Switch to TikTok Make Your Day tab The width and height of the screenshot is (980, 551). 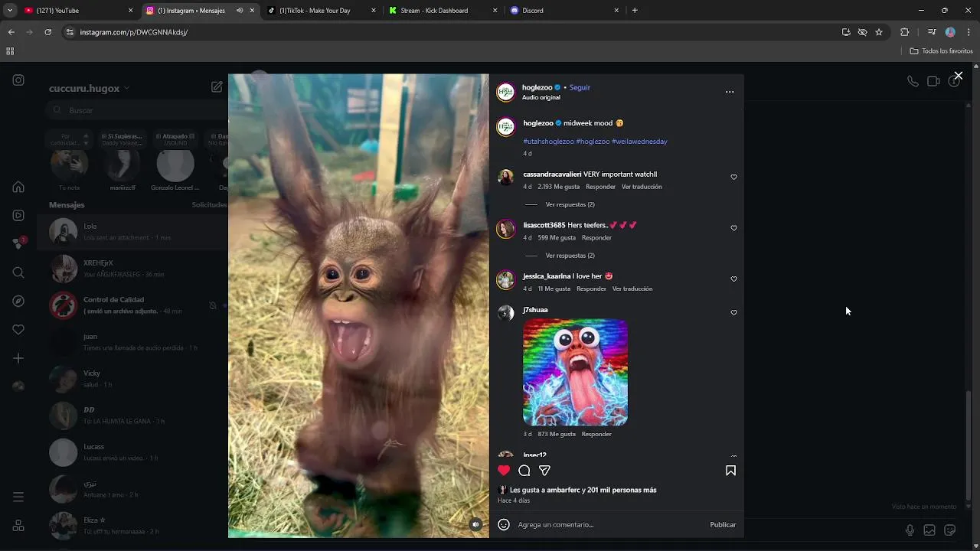322,11
